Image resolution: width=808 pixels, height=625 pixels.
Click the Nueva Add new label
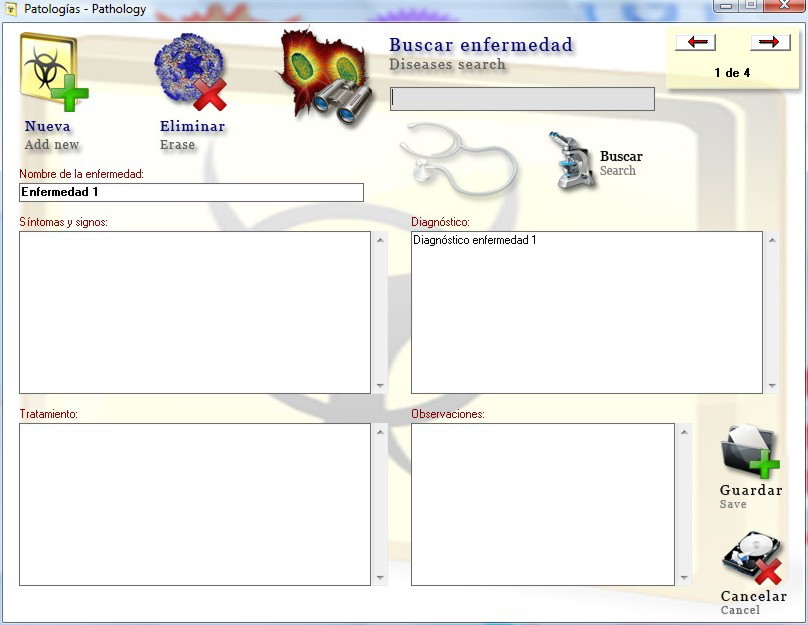(x=52, y=135)
